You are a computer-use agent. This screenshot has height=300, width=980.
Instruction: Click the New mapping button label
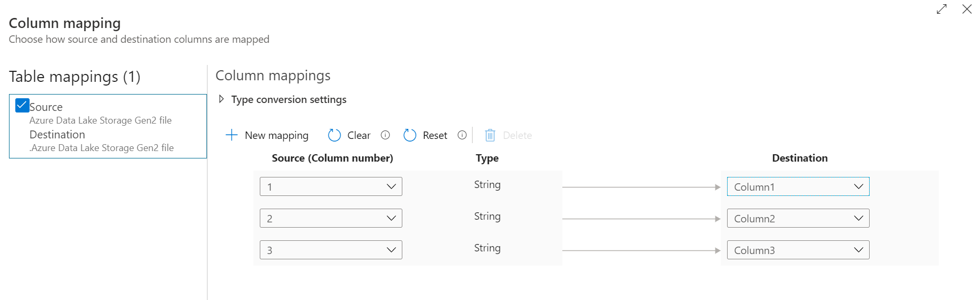(277, 135)
